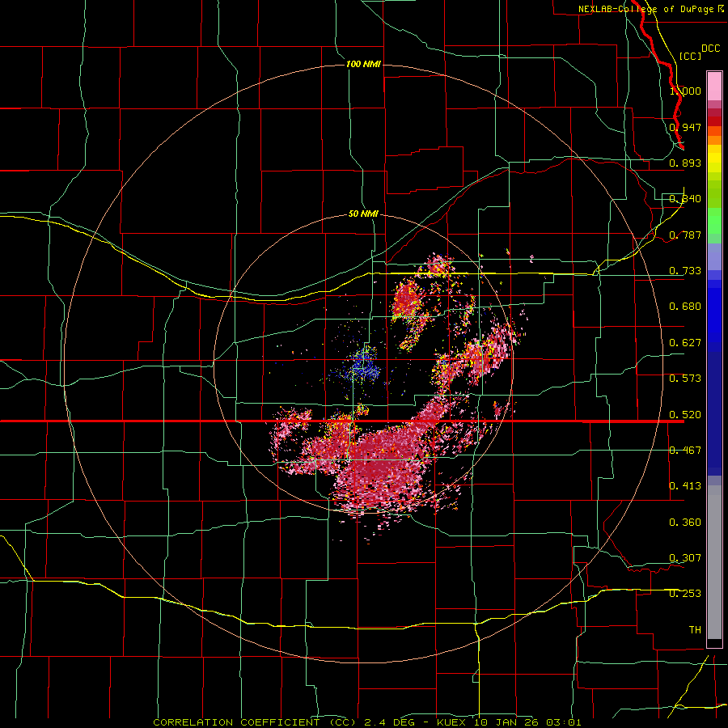This screenshot has height=728, width=728.
Task: Click the 0.627 legend value
Action: click(685, 343)
